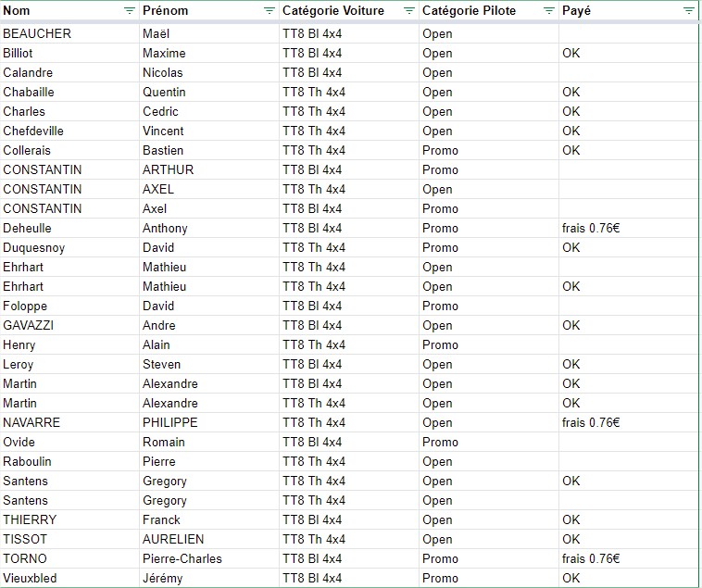Click the Franck cell
The height and width of the screenshot is (588, 702).
[209, 520]
